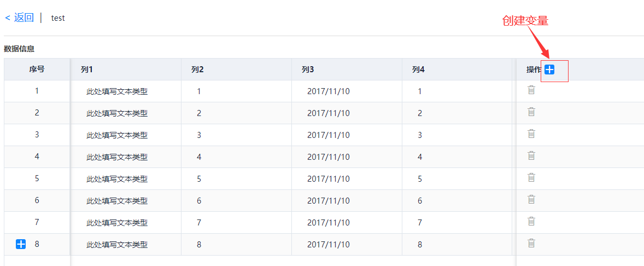Click the 序号 column header
This screenshot has width=644, height=266.
coord(37,70)
